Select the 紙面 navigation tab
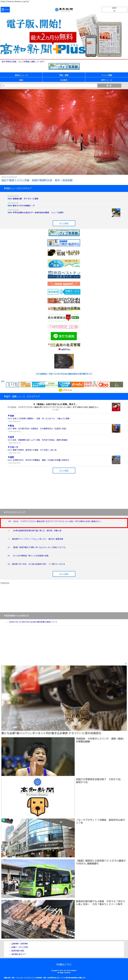Screen dimensions: 128x980 pos(21,80)
